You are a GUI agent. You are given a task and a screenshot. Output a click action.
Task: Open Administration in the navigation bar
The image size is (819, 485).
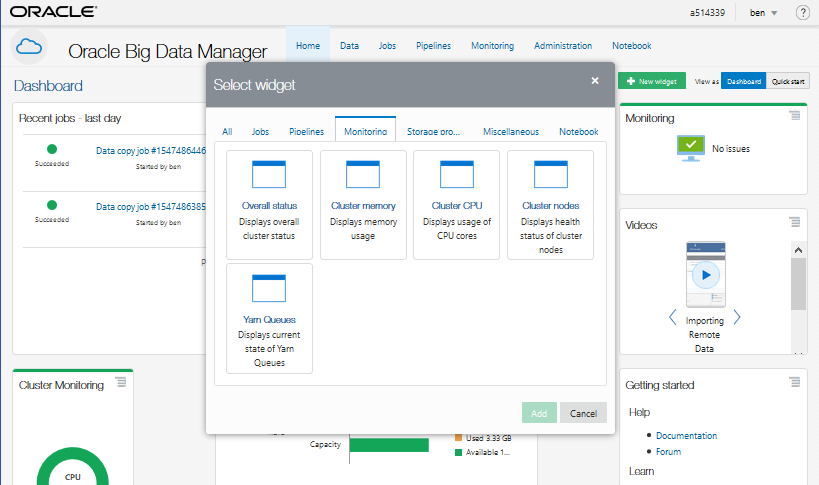(563, 46)
